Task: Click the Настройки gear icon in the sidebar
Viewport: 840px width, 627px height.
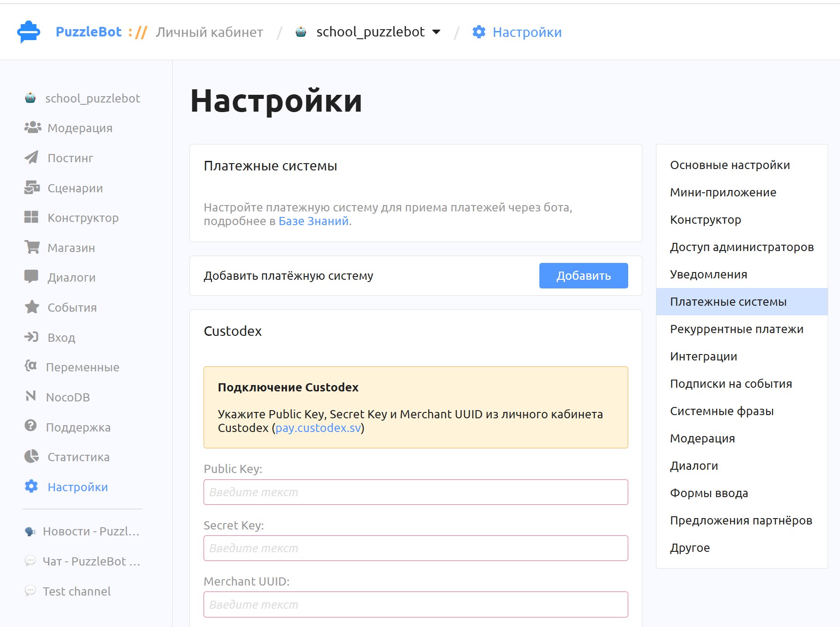Action: [31, 487]
